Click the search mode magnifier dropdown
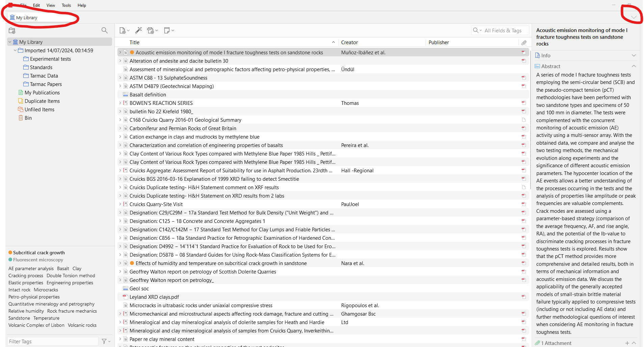The width and height of the screenshot is (644, 347). click(x=477, y=30)
